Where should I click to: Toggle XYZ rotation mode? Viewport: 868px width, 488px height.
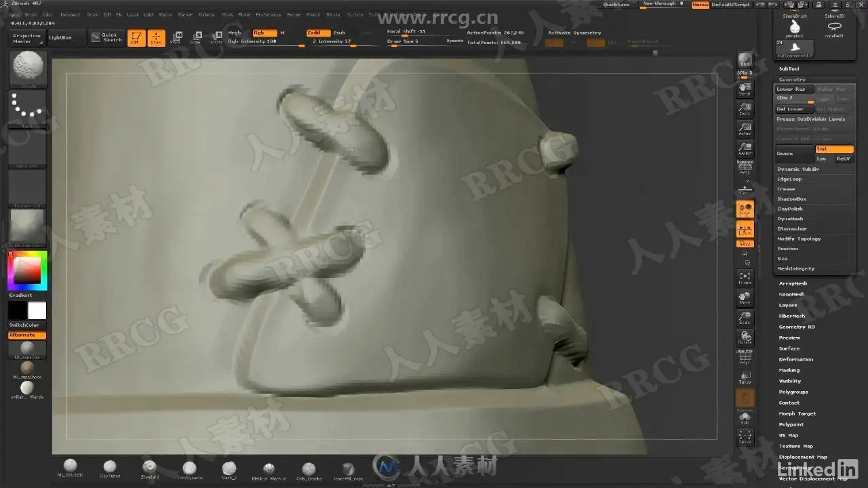(745, 243)
